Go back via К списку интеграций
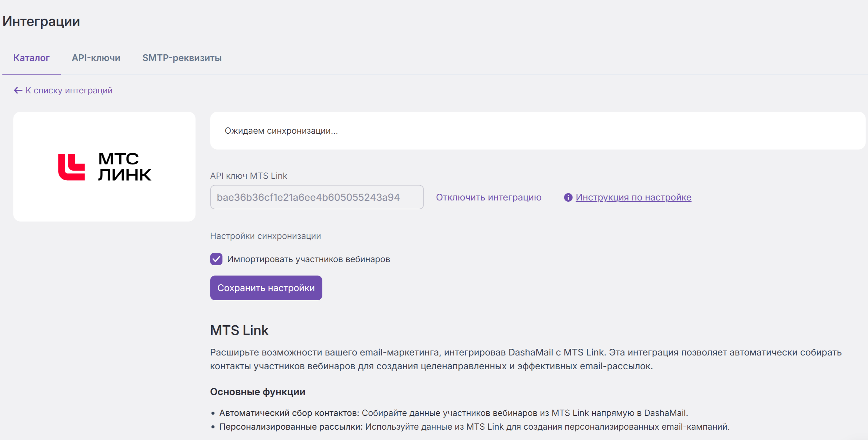Viewport: 868px width, 440px height. (69, 90)
